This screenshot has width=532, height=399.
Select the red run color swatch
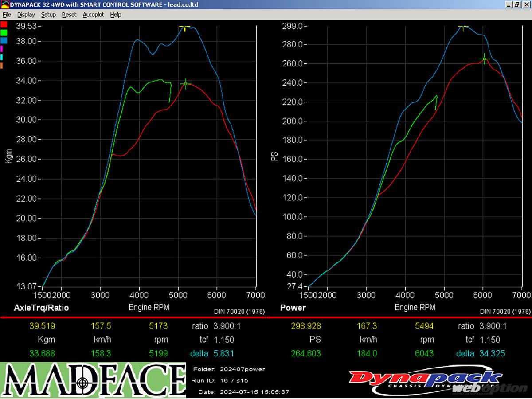click(x=4, y=24)
